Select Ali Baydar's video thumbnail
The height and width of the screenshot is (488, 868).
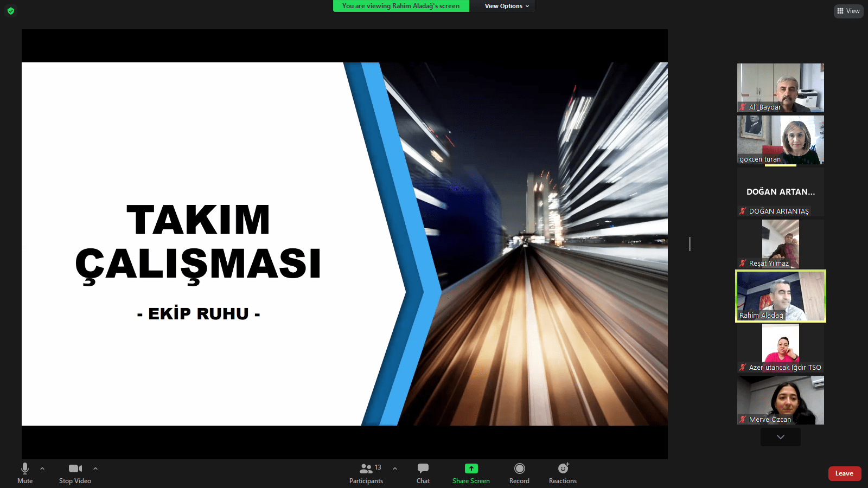(x=780, y=88)
